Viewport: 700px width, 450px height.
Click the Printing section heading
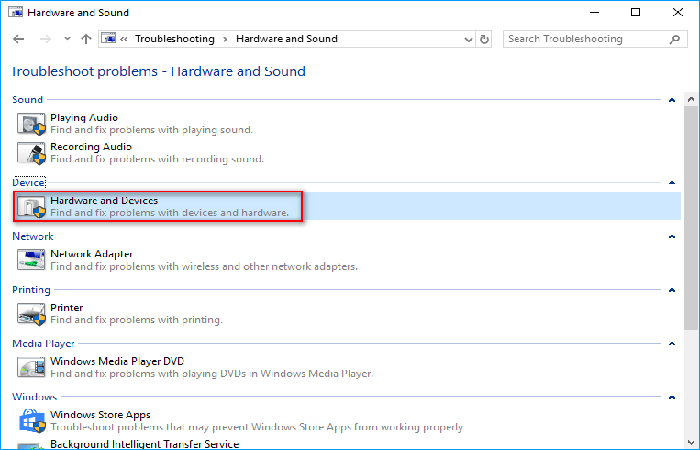pos(31,290)
